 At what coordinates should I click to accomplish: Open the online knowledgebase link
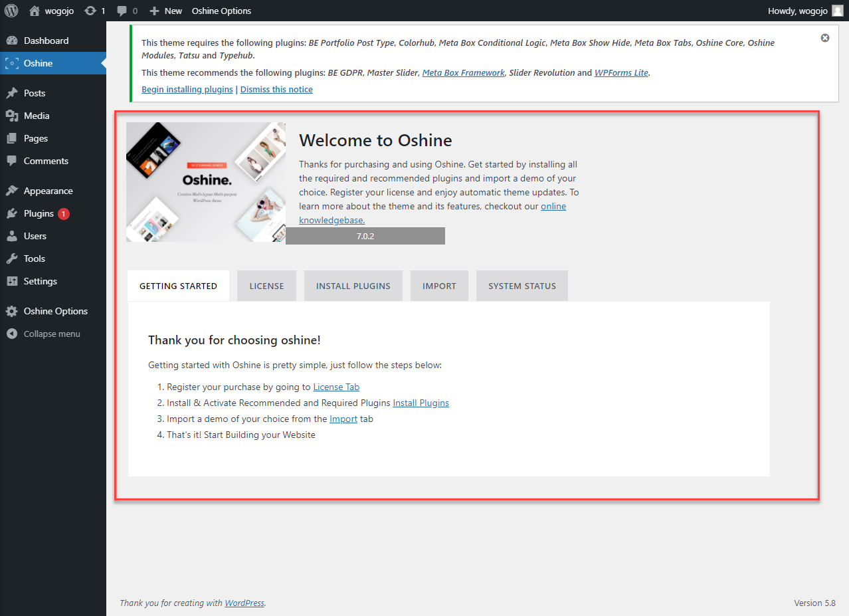[553, 207]
